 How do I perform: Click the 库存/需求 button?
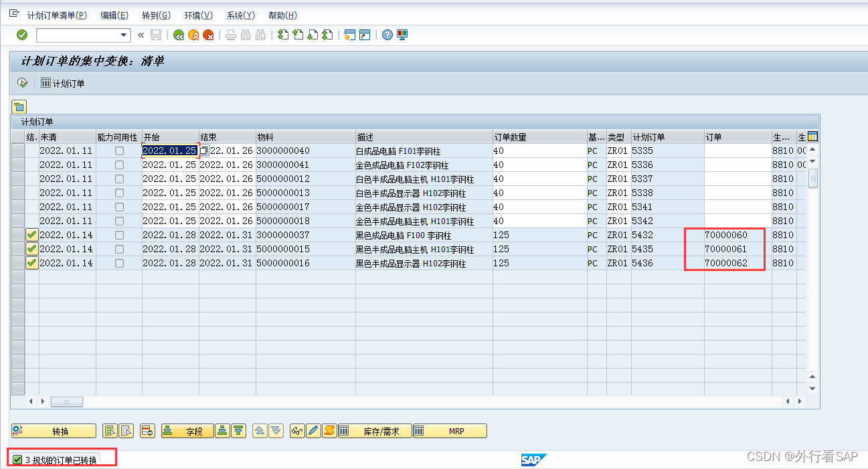[x=375, y=431]
